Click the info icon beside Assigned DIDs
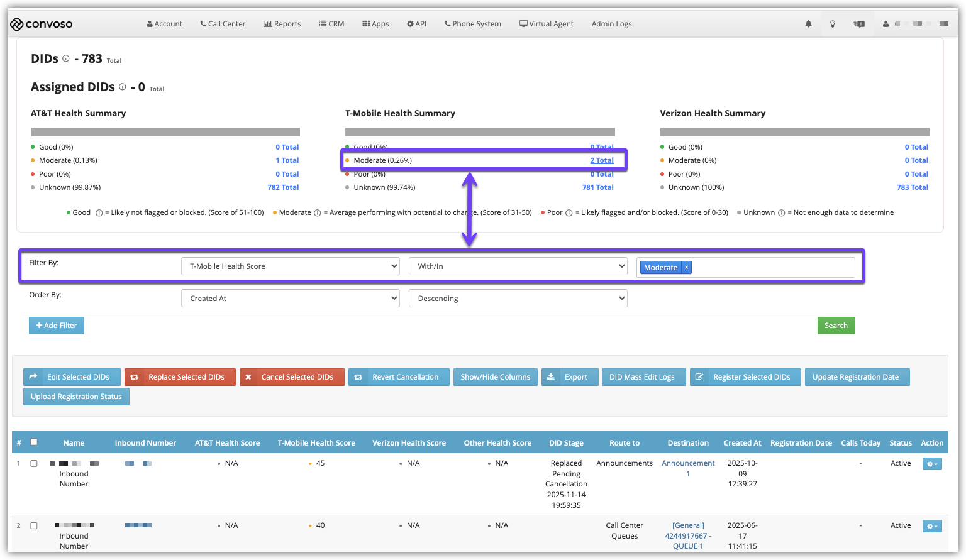The width and height of the screenshot is (966, 560). [123, 87]
